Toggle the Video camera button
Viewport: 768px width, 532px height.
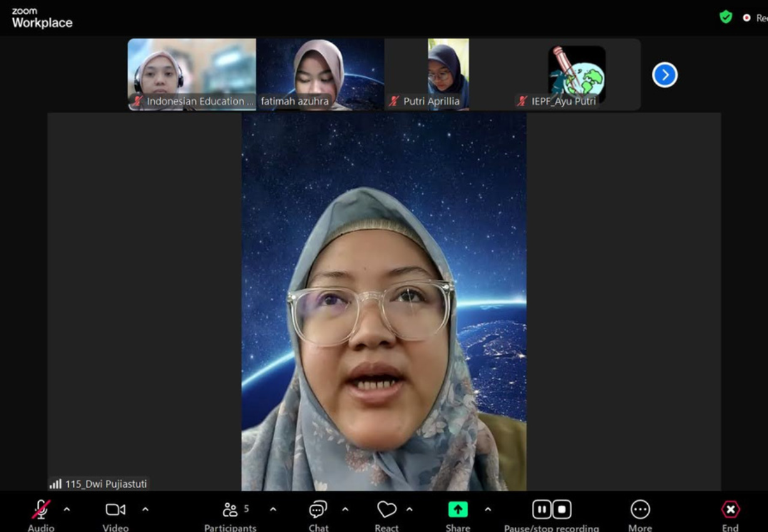[x=115, y=510]
